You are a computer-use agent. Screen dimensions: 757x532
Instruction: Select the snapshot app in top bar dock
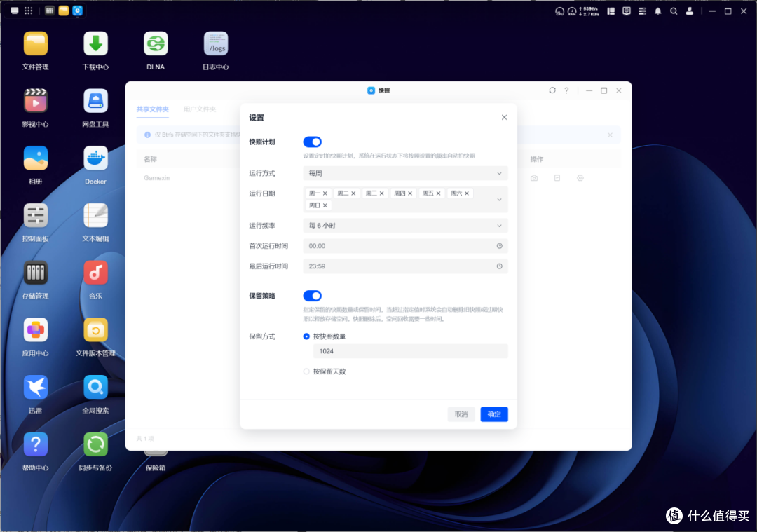pyautogui.click(x=77, y=11)
